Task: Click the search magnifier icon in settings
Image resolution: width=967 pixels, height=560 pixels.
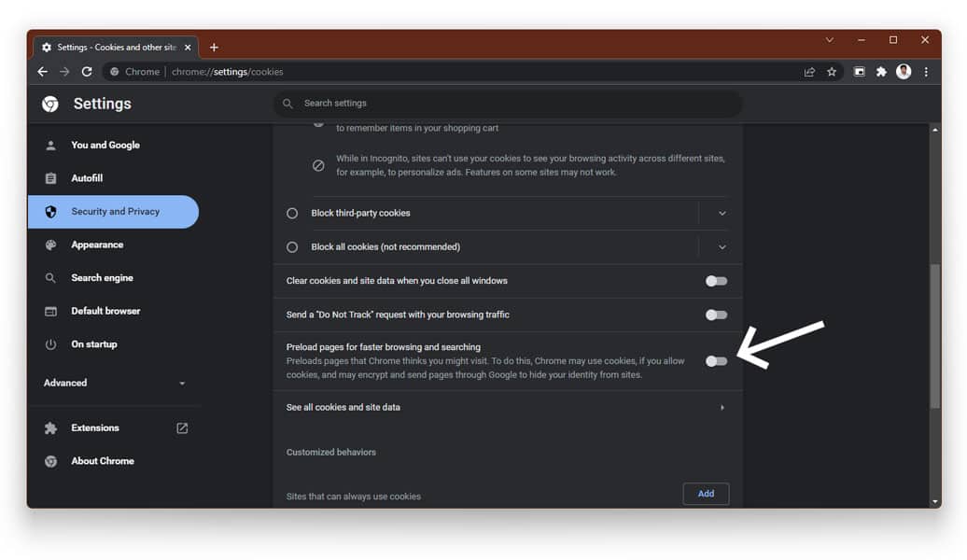Action: [x=287, y=104]
